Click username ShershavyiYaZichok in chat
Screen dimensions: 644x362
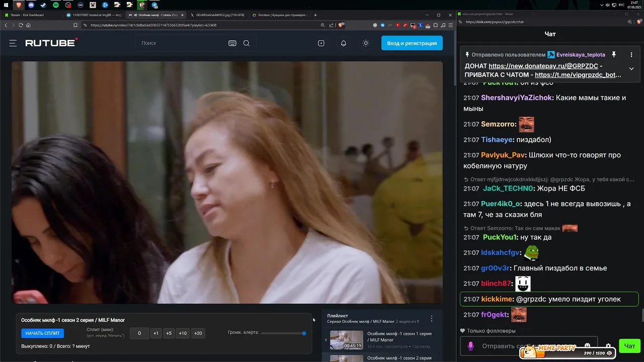(516, 98)
